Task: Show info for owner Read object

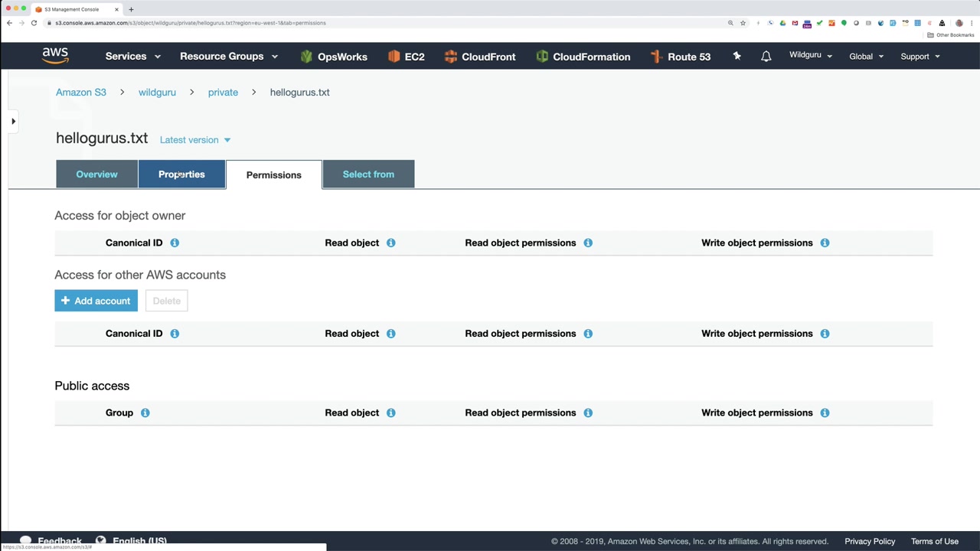Action: [x=390, y=243]
